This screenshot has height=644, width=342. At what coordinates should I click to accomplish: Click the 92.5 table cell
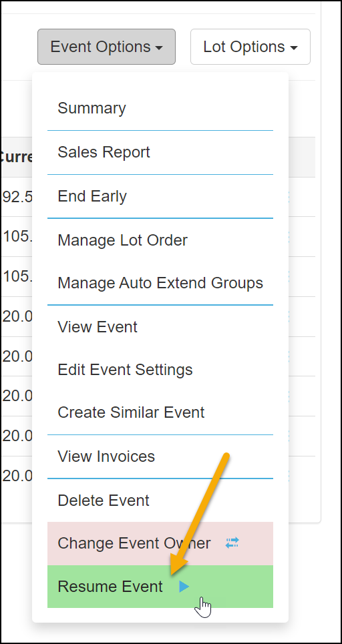pos(17,197)
